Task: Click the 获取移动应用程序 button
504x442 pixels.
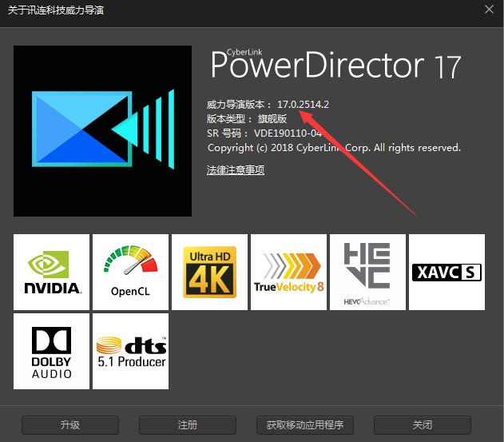Action: [x=304, y=425]
